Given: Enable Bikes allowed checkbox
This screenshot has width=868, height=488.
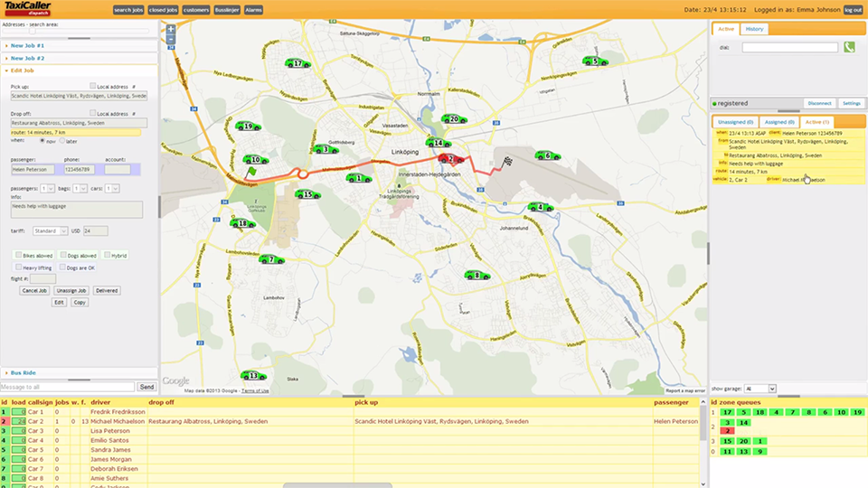Looking at the screenshot, I should [18, 255].
